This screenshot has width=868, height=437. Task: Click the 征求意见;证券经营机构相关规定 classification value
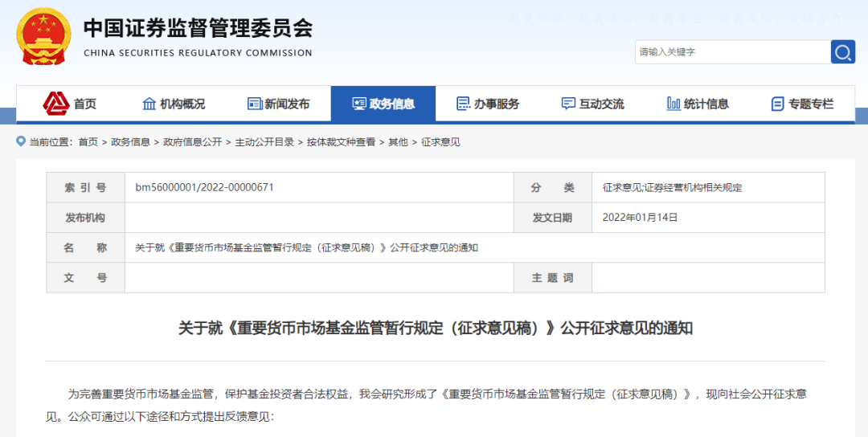point(673,187)
